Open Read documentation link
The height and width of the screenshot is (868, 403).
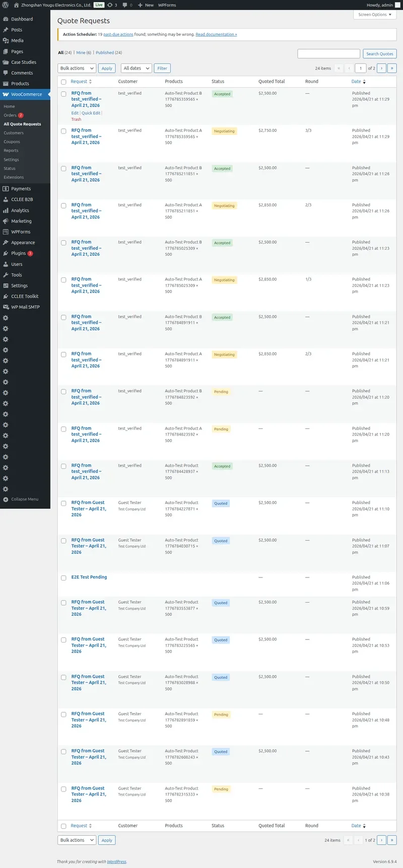point(216,35)
